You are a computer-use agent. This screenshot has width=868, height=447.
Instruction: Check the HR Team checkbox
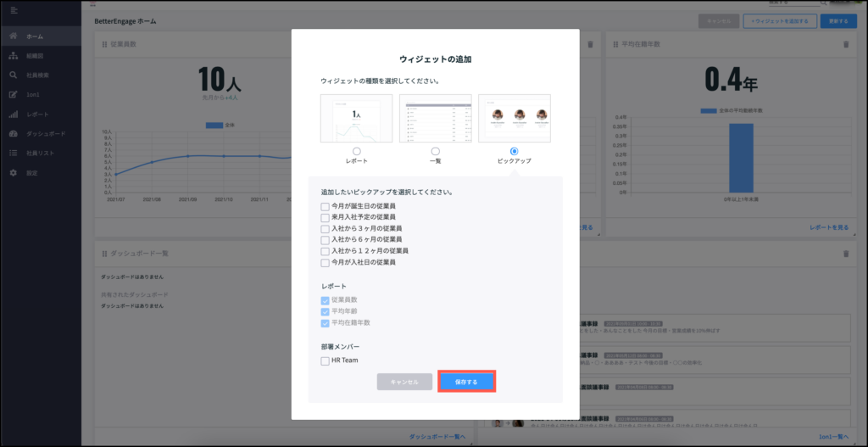[x=325, y=361]
